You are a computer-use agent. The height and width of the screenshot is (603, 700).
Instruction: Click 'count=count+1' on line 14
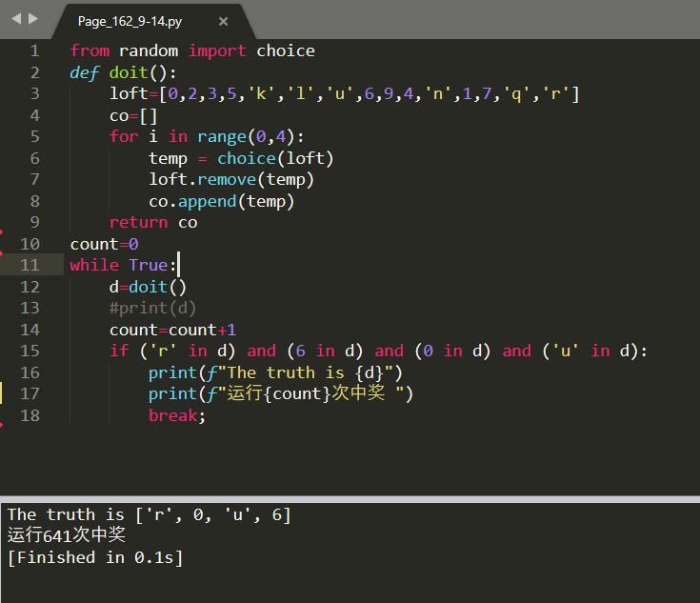pos(172,331)
